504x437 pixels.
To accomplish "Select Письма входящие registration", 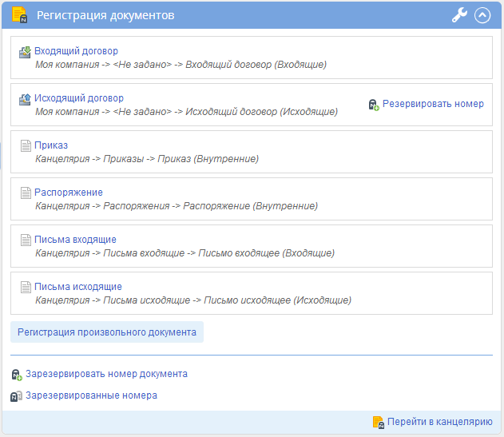I will click(x=75, y=240).
